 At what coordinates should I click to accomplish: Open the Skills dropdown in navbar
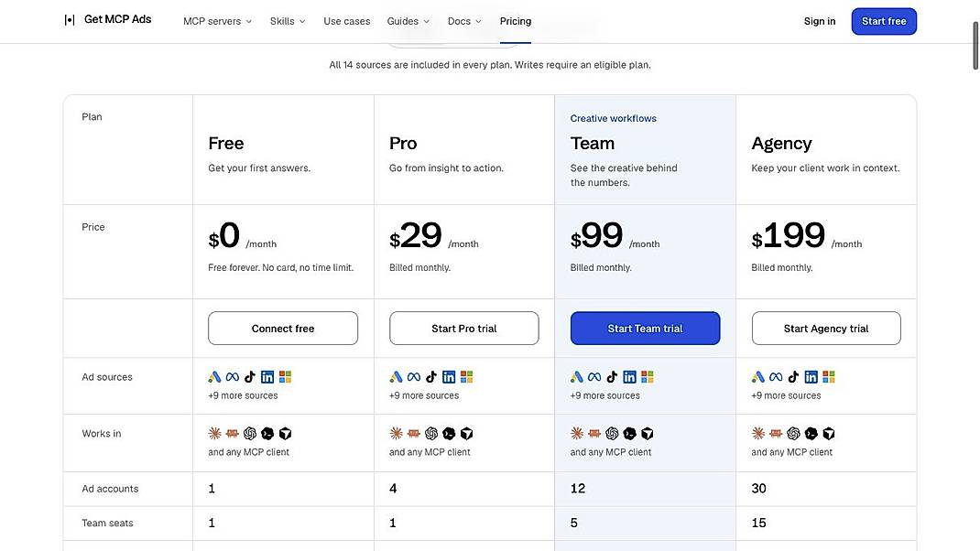288,21
